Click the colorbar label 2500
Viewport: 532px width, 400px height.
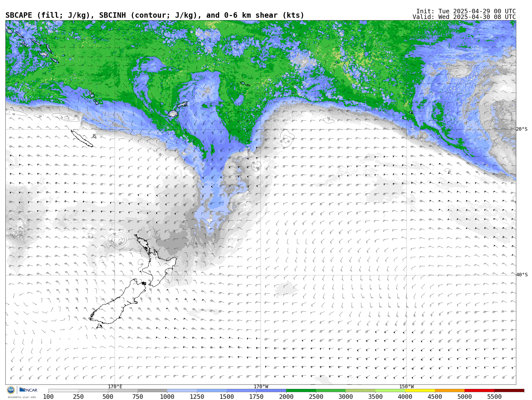point(316,397)
